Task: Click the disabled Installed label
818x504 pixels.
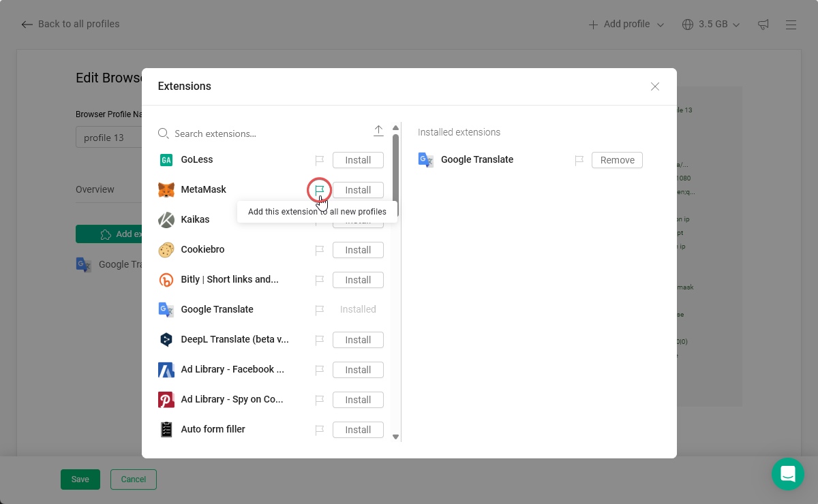Action: tap(358, 309)
